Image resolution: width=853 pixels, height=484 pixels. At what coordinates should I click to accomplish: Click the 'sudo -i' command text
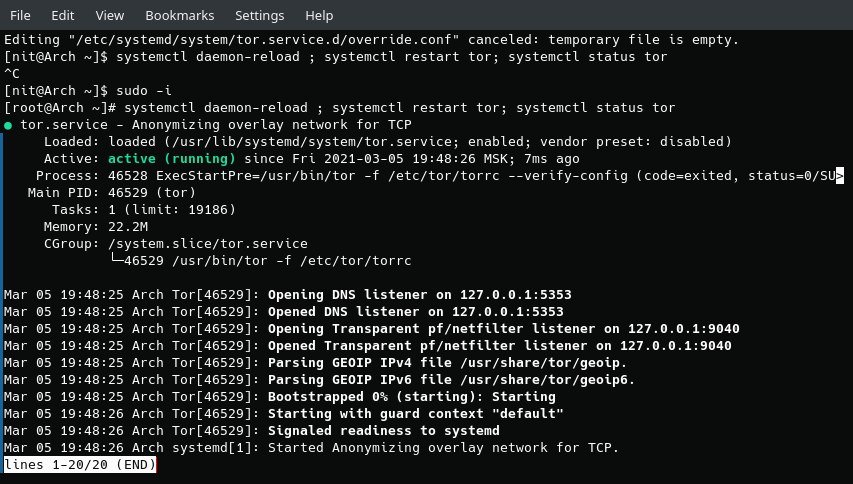(x=144, y=91)
